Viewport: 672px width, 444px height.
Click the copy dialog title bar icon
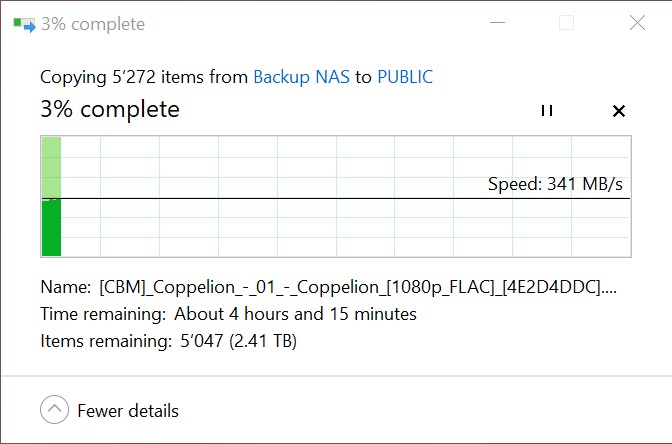[x=24, y=24]
